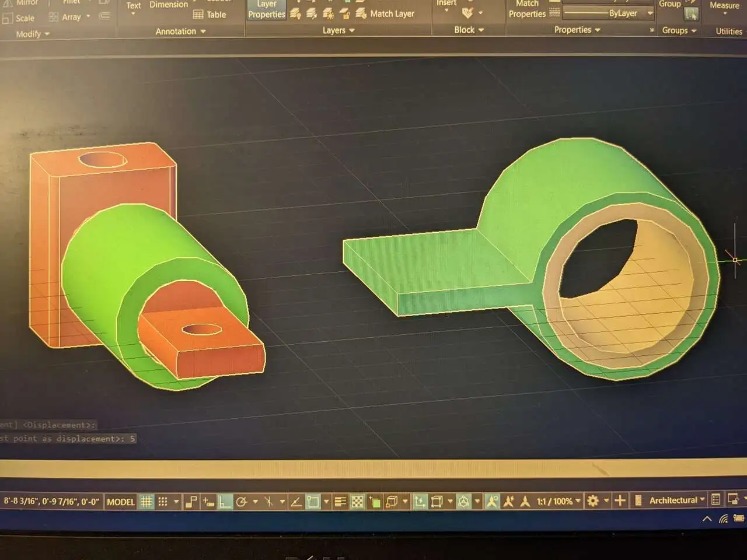Expand the Modify panel

point(32,34)
